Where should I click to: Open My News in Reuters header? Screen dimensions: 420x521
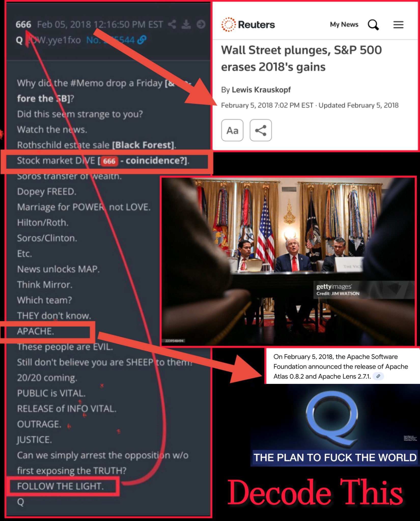(x=344, y=24)
